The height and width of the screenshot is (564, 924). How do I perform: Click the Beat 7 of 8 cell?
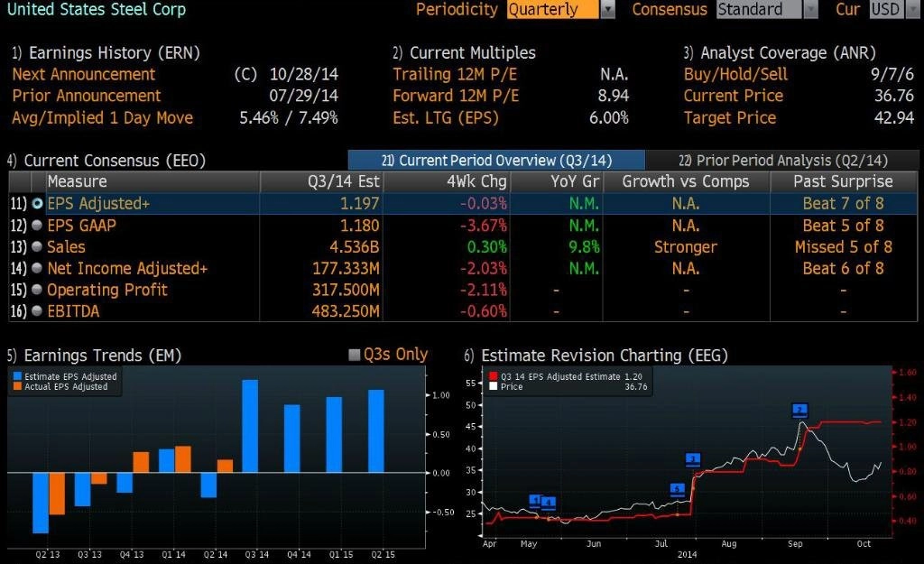[844, 203]
